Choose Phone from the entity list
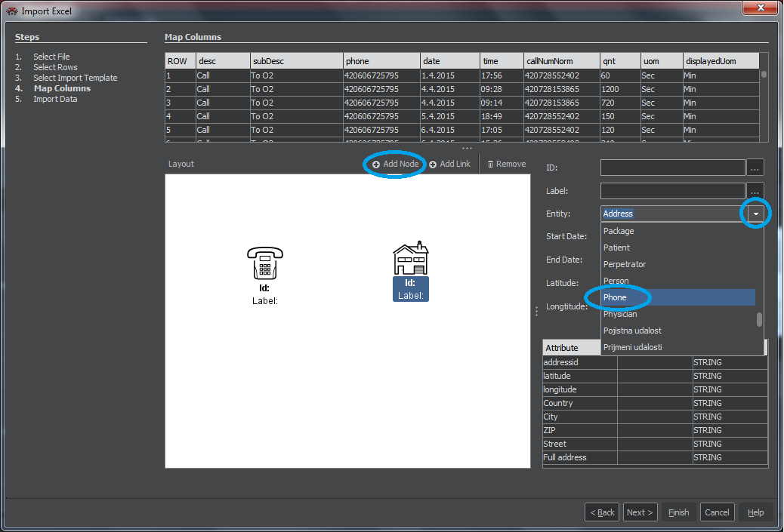This screenshot has height=532, width=784. click(x=615, y=297)
